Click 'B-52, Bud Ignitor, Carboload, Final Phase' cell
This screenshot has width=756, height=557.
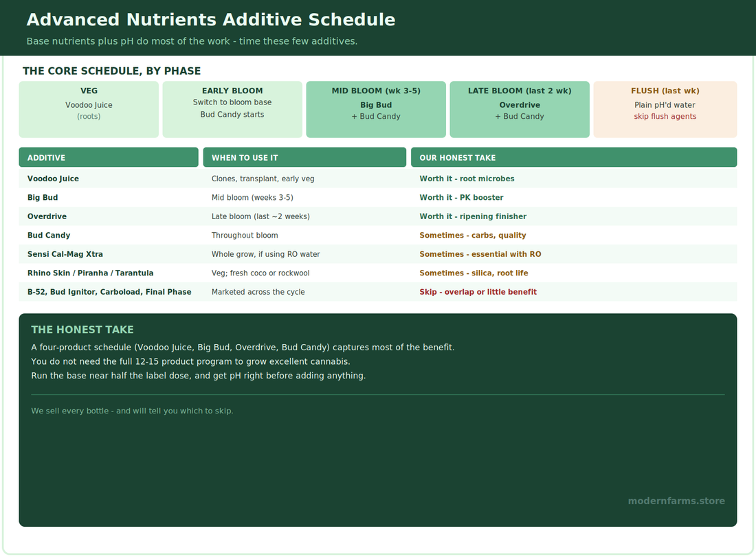pyautogui.click(x=109, y=292)
